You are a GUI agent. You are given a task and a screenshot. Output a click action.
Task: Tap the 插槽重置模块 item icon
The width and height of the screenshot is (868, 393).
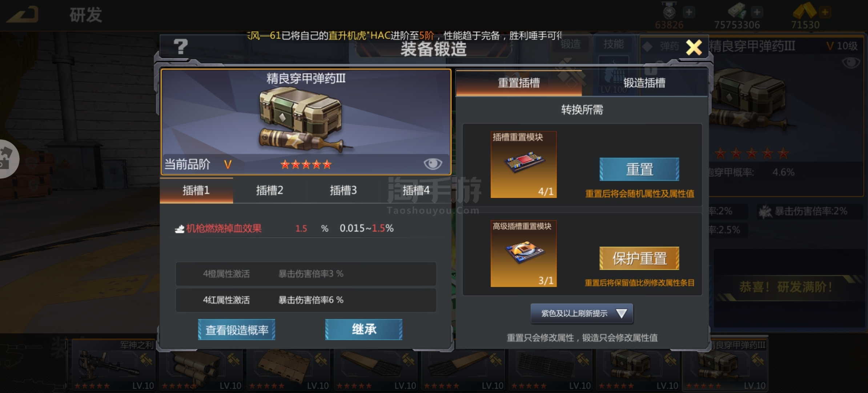pos(523,164)
